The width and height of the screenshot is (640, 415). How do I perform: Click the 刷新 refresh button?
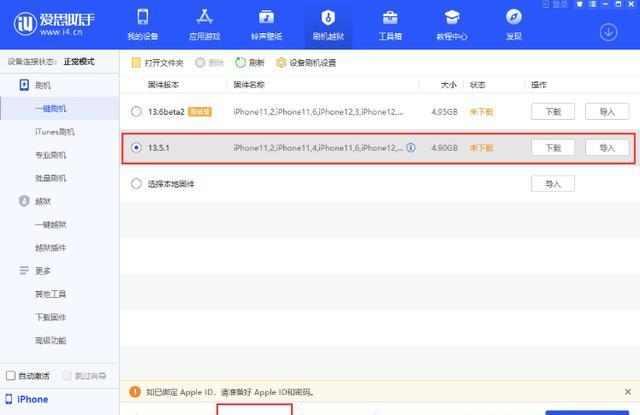tap(250, 63)
